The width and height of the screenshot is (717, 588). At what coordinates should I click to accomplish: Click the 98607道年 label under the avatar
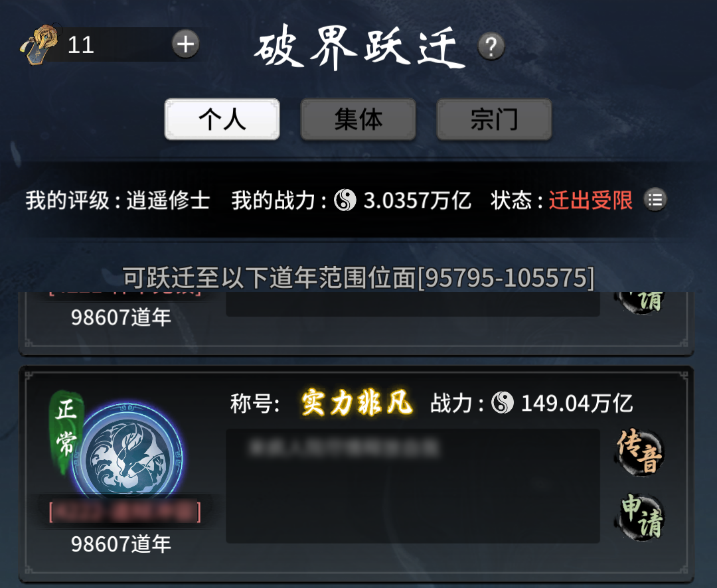121,544
